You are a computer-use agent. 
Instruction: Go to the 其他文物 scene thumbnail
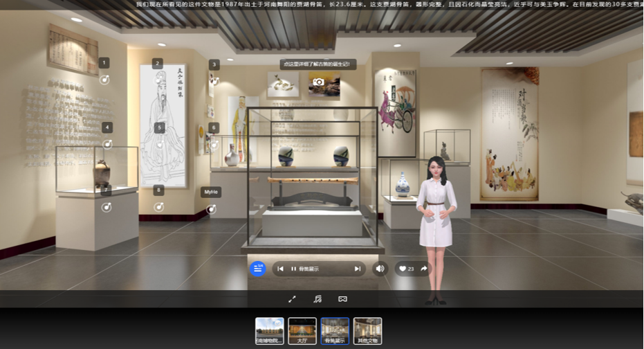coord(367,331)
